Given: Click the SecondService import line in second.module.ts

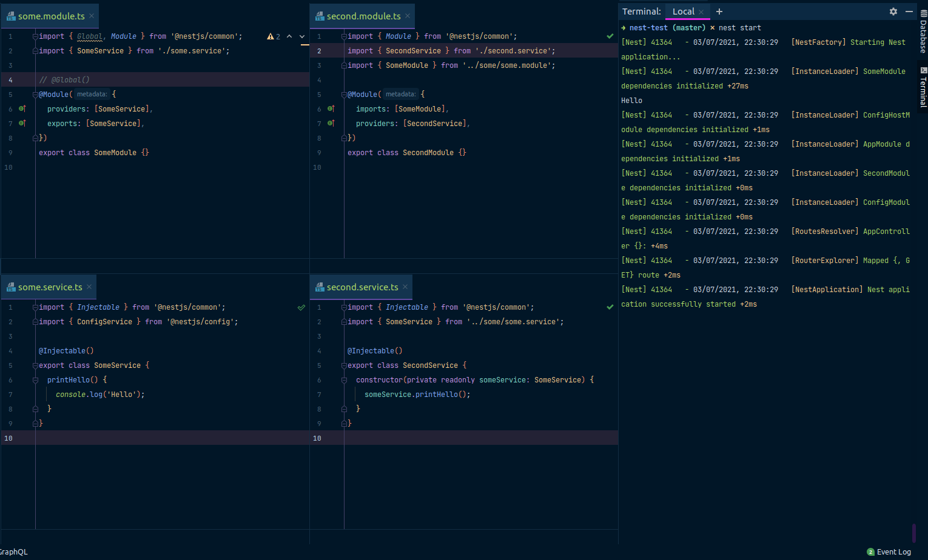Looking at the screenshot, I should tap(451, 51).
